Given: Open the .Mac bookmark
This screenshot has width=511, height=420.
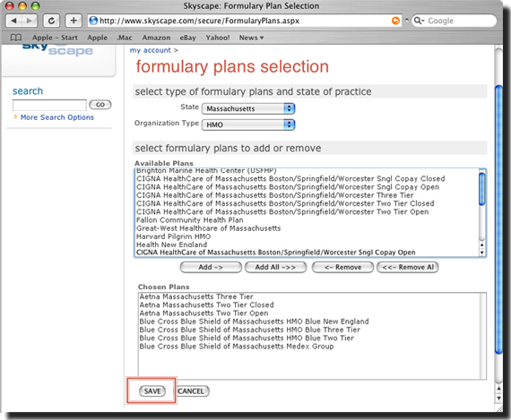Looking at the screenshot, I should [x=125, y=38].
